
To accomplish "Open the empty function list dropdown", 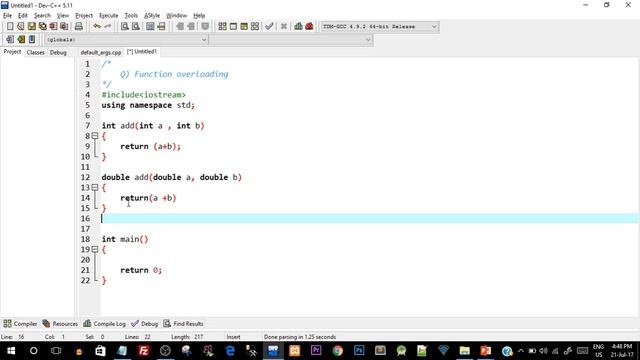I will click(x=291, y=40).
